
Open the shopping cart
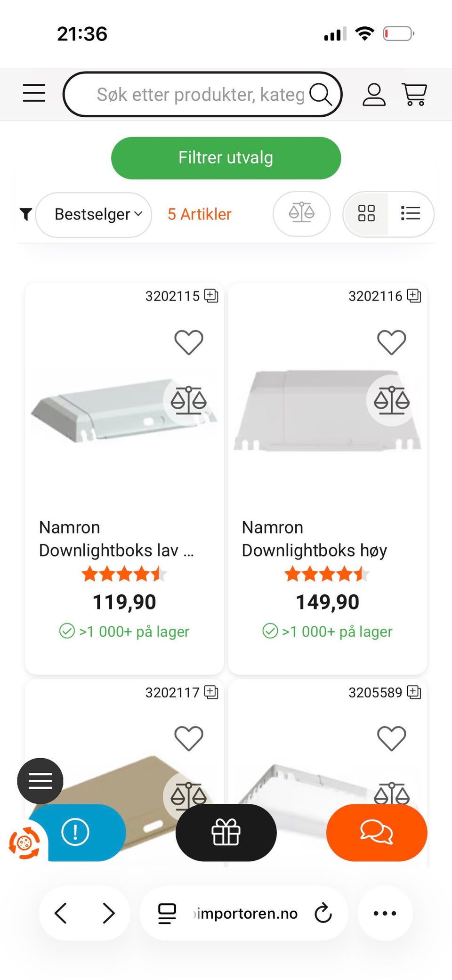click(414, 94)
